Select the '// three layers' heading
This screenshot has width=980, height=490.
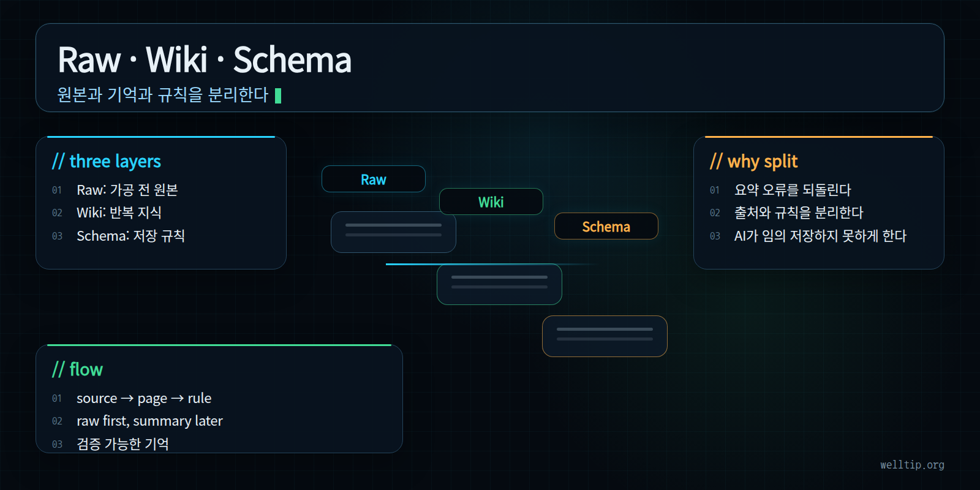click(107, 161)
